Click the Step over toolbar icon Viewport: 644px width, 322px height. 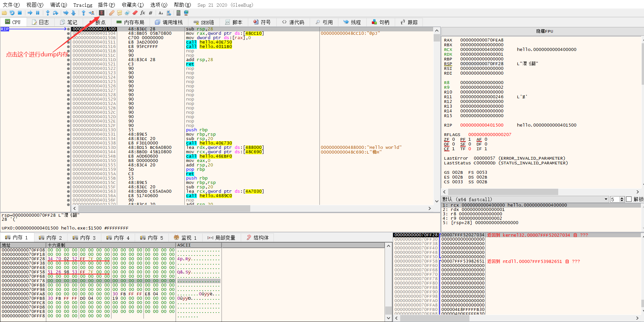pos(55,13)
